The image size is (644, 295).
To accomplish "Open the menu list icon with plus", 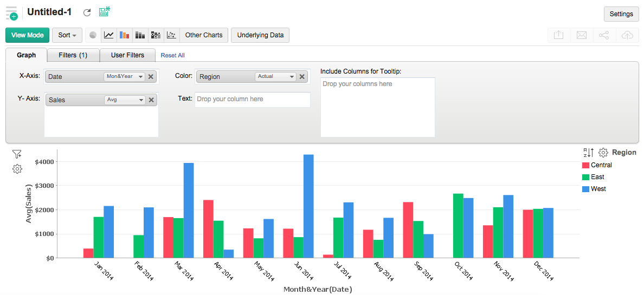I will 11,13.
